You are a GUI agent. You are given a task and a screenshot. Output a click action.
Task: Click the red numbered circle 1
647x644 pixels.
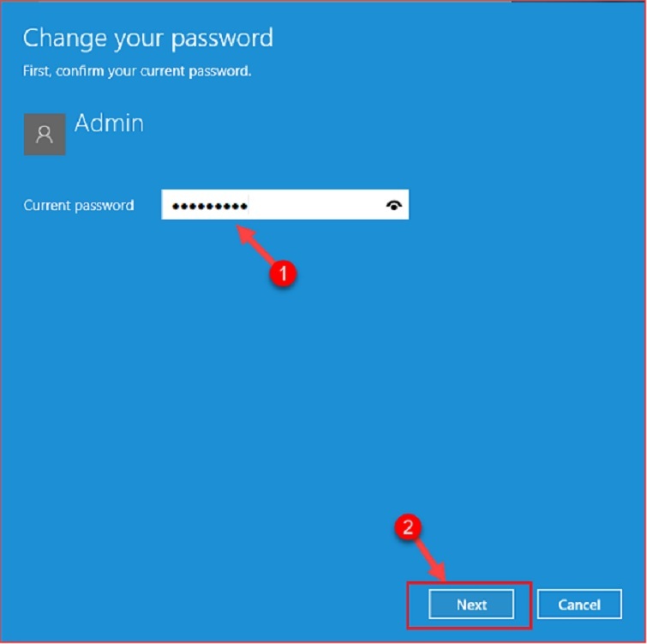tap(283, 274)
